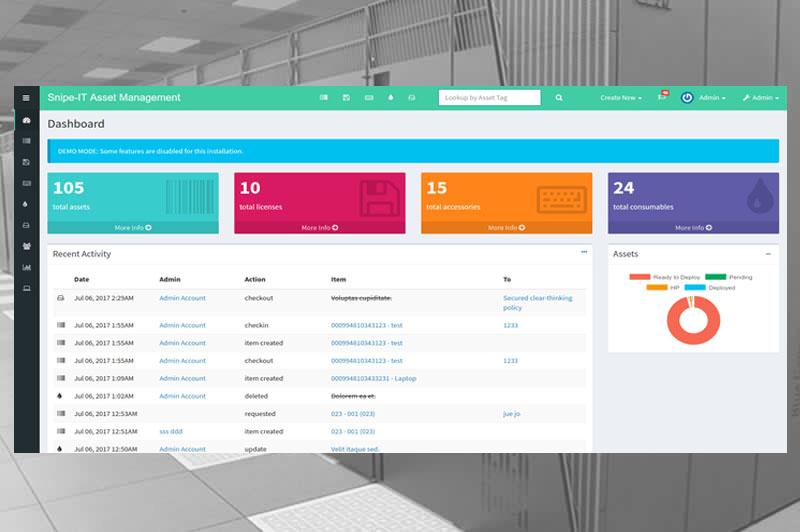Click More Info under total assets
This screenshot has width=800, height=532.
(132, 228)
